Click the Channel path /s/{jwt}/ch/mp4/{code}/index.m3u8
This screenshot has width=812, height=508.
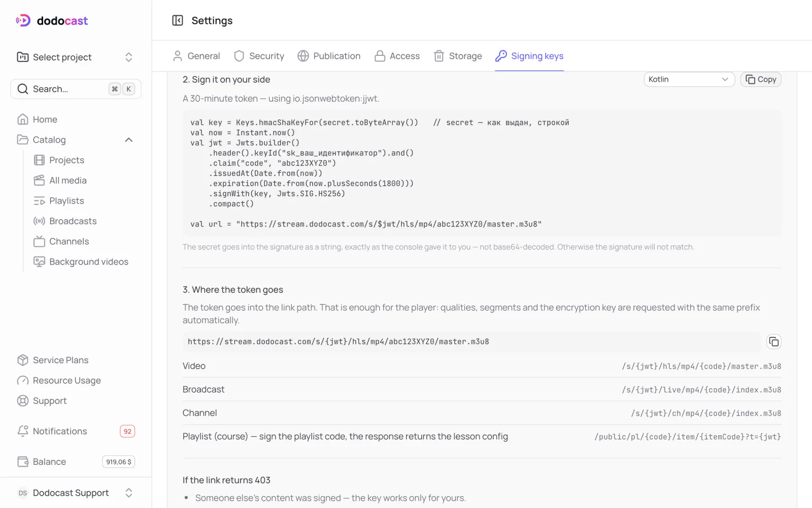[x=706, y=413]
